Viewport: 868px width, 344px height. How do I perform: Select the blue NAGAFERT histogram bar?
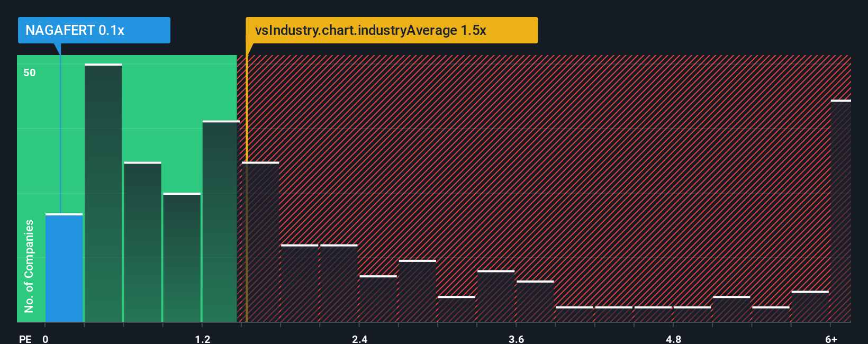pyautogui.click(x=64, y=268)
